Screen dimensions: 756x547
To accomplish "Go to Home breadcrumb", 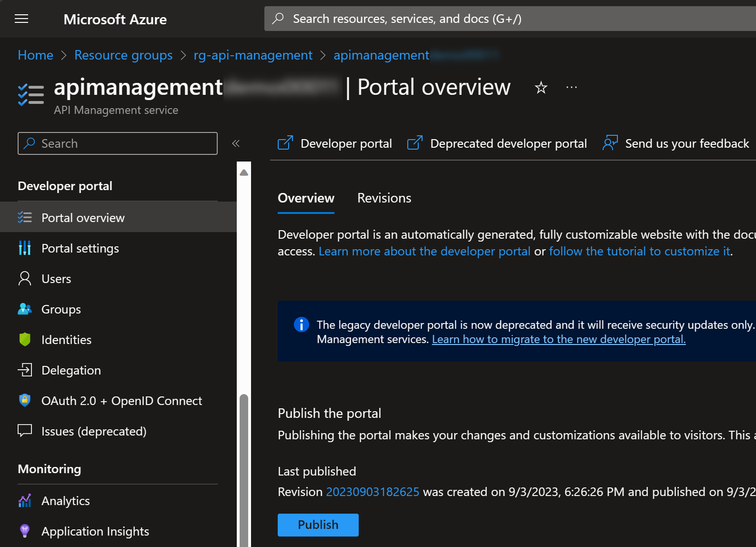I will point(35,55).
